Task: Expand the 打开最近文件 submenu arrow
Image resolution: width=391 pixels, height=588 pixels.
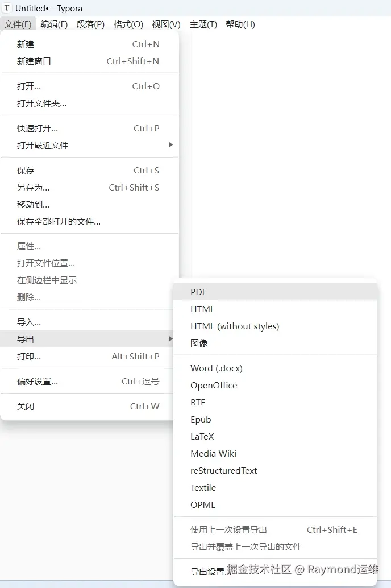Action: pos(170,145)
